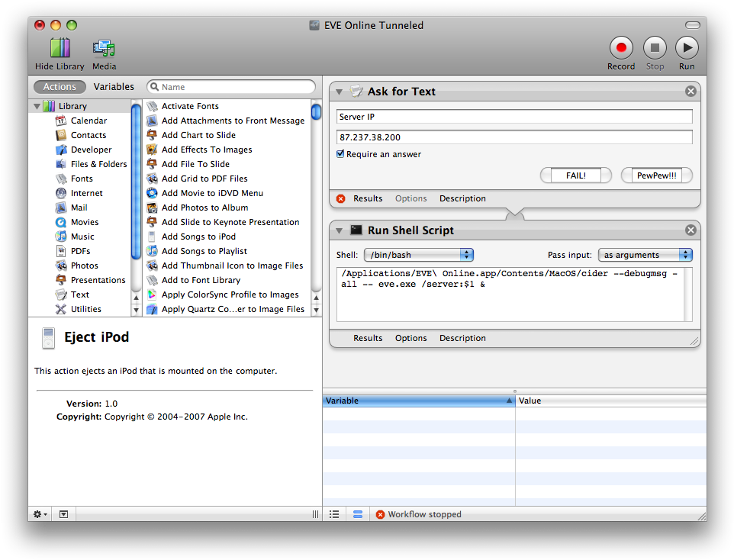734x560 pixels.
Task: Open the Files & Folders category icon
Action: pos(61,164)
